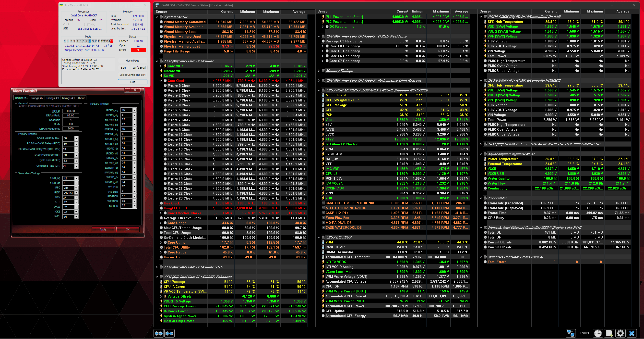Open the CAS# Latency (CL) dropdown

(76, 138)
